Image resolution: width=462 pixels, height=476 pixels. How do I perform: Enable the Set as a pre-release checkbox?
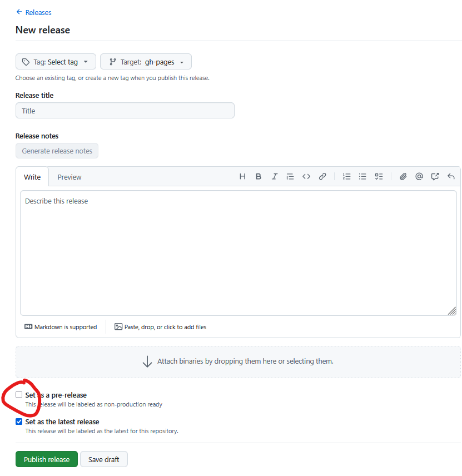point(19,394)
